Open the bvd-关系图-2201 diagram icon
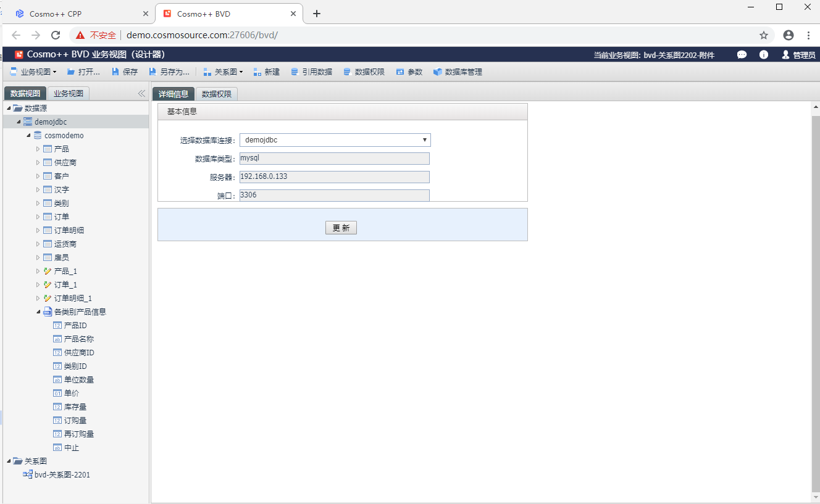The image size is (820, 504). [28, 474]
